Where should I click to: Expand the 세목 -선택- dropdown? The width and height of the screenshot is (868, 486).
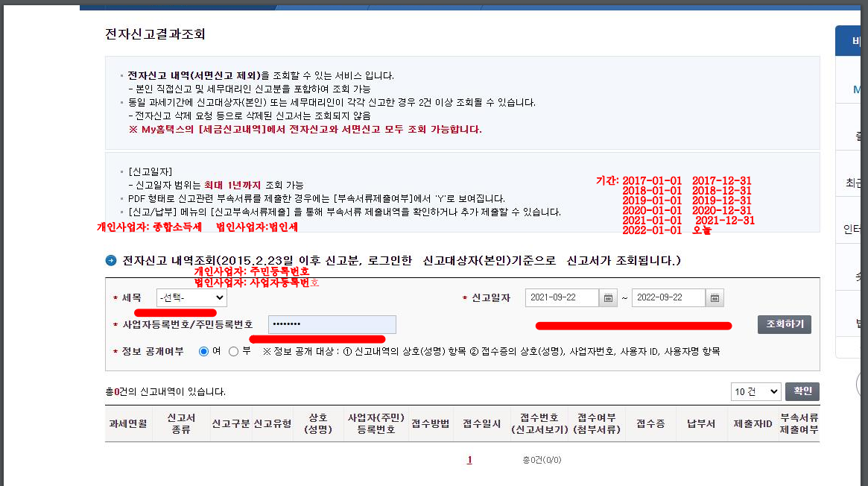click(x=191, y=298)
